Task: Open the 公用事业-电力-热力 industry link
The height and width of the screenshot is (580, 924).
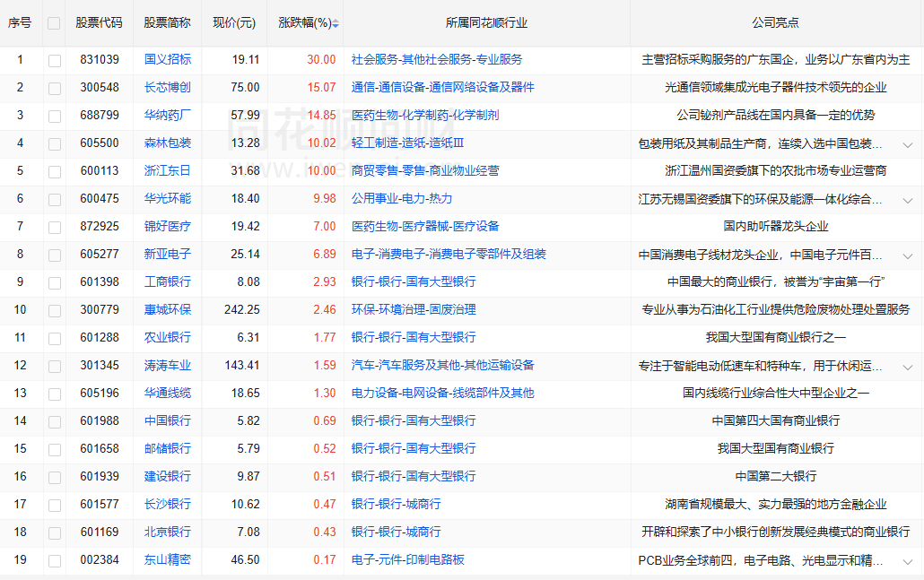Action: (402, 198)
